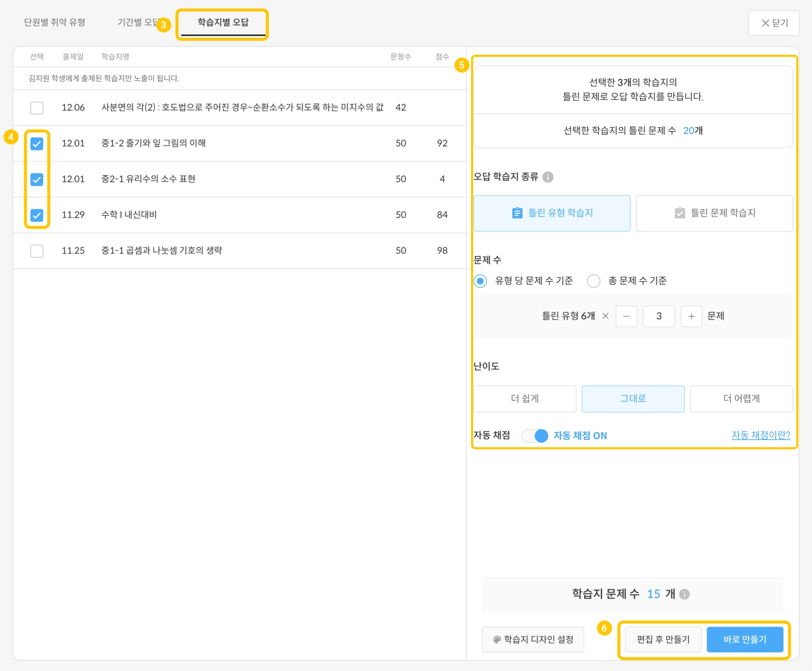Select 틀린 유형 학습지 clipboard option
812x671 pixels.
point(552,213)
